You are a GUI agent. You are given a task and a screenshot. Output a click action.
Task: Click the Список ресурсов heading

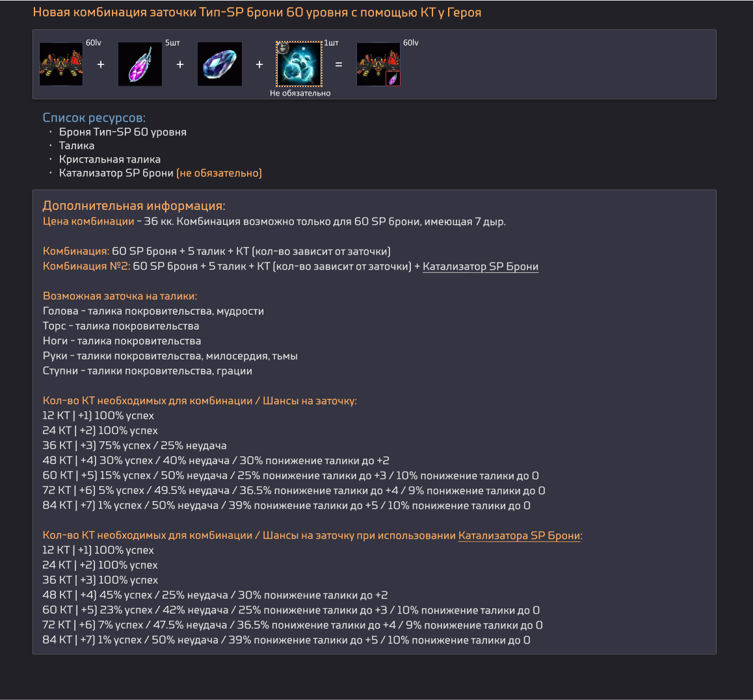[94, 118]
